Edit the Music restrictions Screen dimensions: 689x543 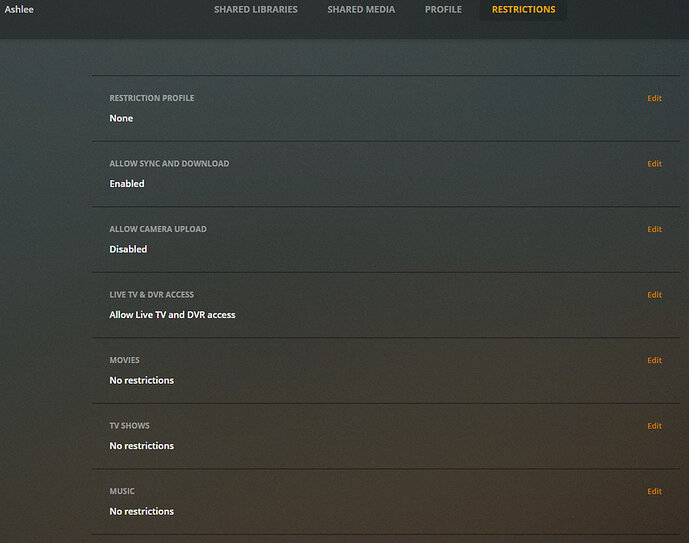coord(654,491)
